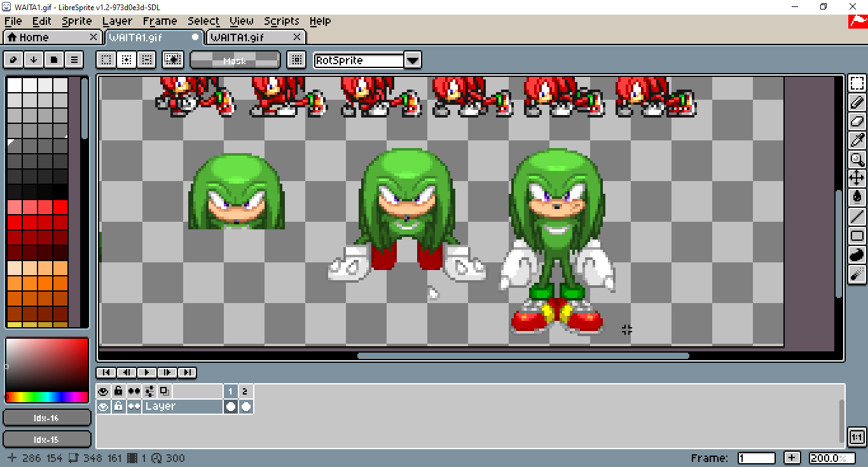This screenshot has width=868, height=467.
Task: Open the Help menu
Action: click(320, 21)
